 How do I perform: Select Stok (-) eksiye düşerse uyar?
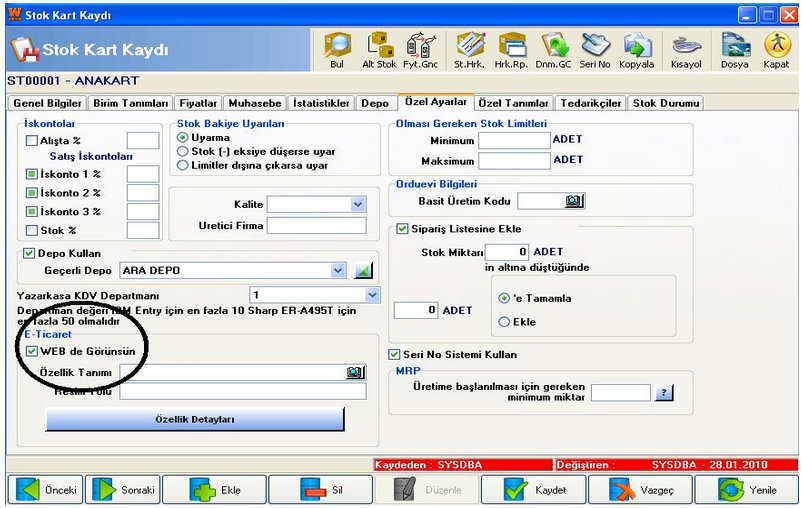coord(182,151)
